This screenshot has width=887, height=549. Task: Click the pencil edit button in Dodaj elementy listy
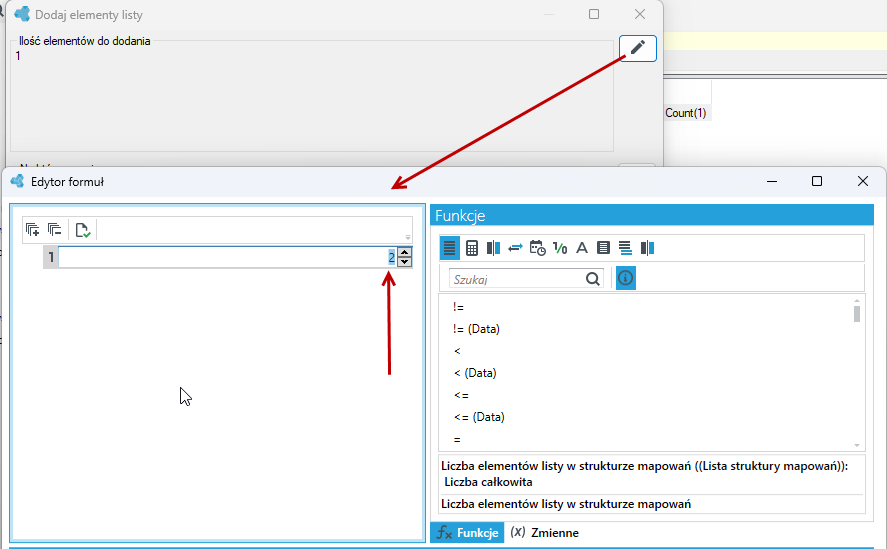[638, 48]
